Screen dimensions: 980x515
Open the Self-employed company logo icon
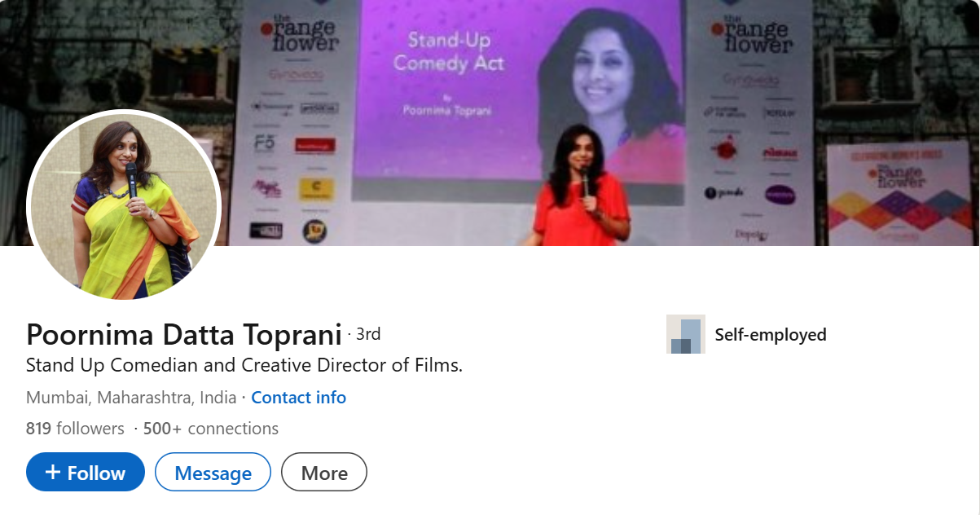tap(685, 334)
